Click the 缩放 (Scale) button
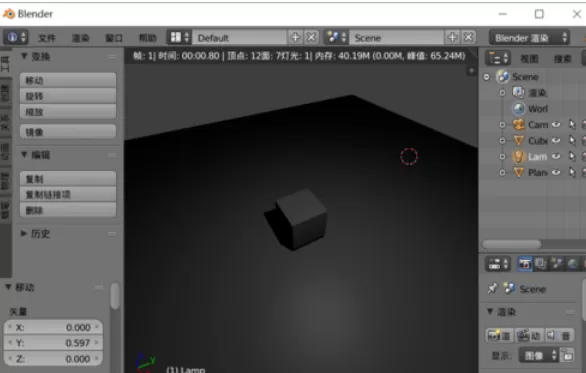Viewport: 586px width, 373px height. click(68, 112)
